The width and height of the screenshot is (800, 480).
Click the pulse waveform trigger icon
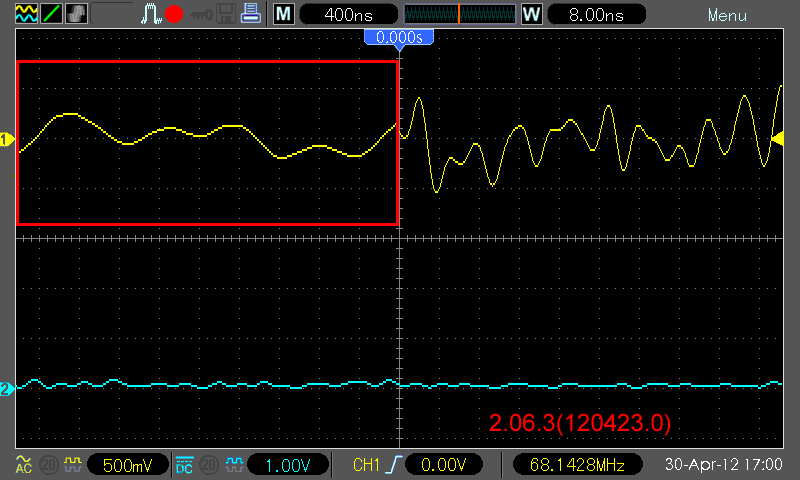[x=150, y=14]
